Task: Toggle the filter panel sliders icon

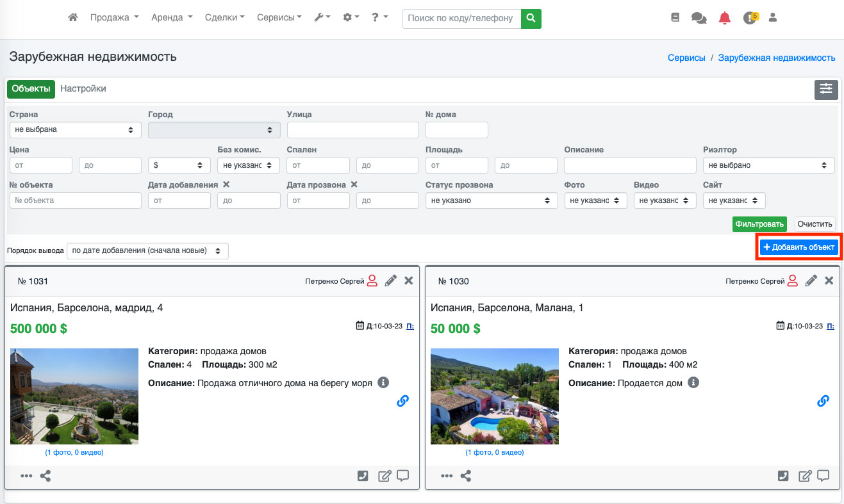Action: (x=826, y=90)
